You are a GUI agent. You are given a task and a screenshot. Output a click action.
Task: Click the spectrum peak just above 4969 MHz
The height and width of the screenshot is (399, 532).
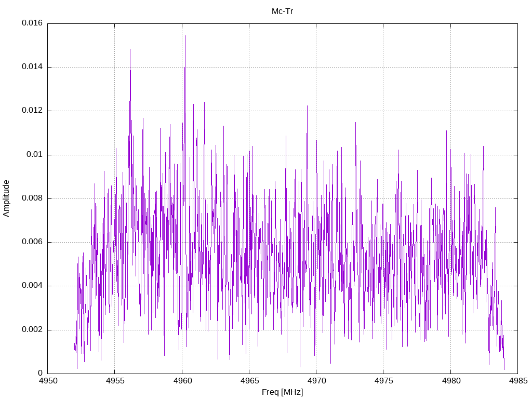307,106
